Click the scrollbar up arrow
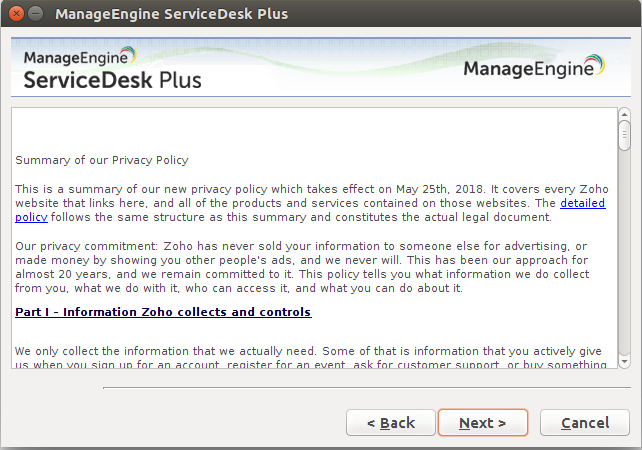Viewport: 642px width, 450px height. 625,114
